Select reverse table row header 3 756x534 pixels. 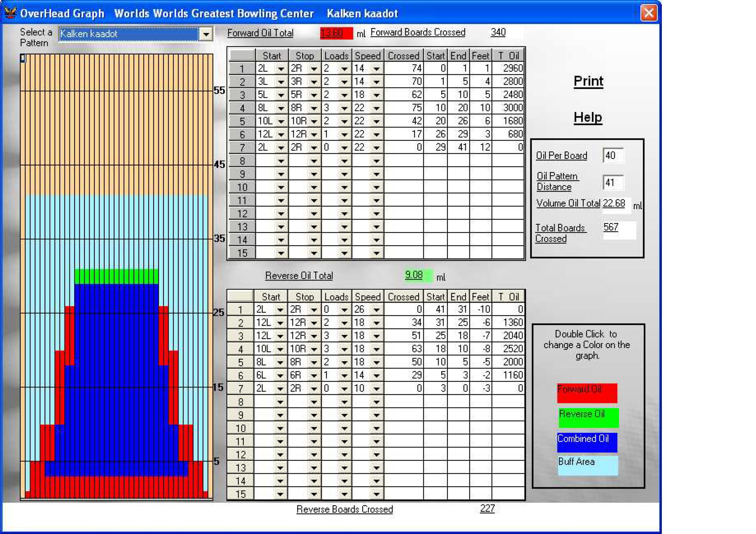(241, 336)
